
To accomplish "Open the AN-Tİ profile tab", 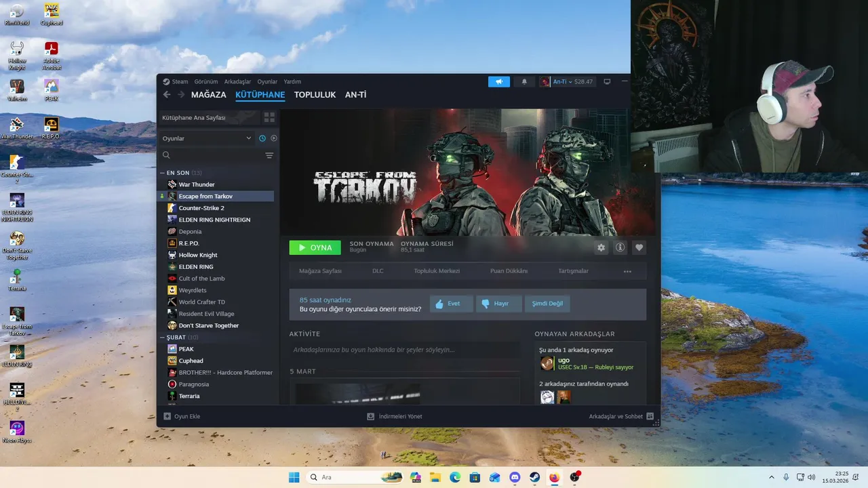I will 355,95.
